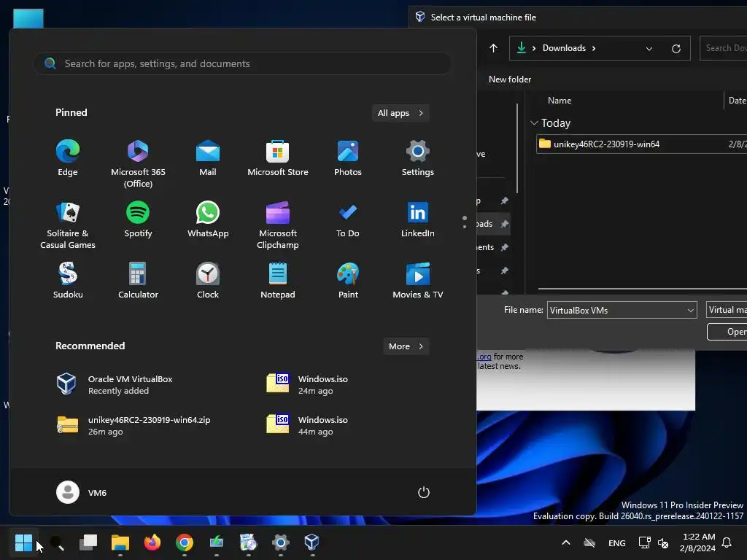
Task: Click the Windows Start button on taskbar
Action: click(23, 542)
